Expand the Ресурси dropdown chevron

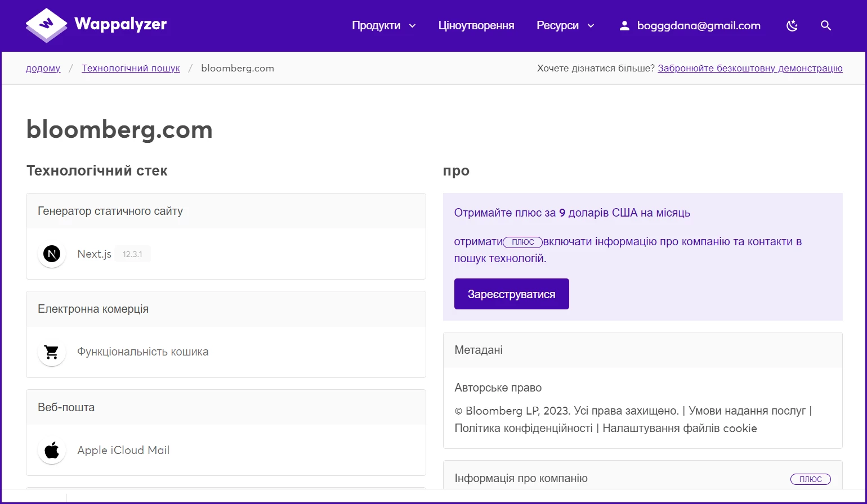[x=591, y=26]
